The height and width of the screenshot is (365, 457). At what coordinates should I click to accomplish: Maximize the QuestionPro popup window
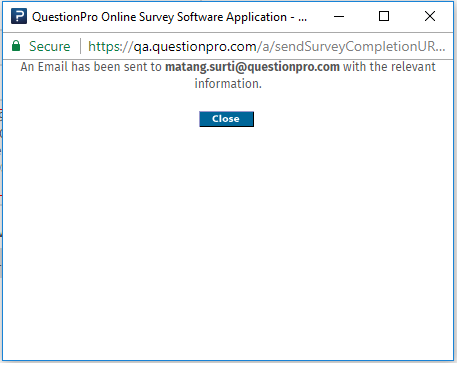384,16
